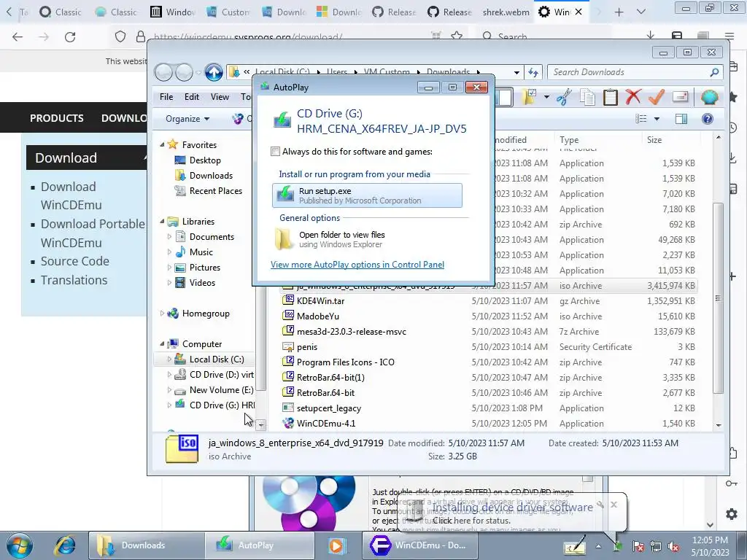The width and height of the screenshot is (747, 560).
Task: Click Action Center flag tray icon
Action: coord(638,547)
